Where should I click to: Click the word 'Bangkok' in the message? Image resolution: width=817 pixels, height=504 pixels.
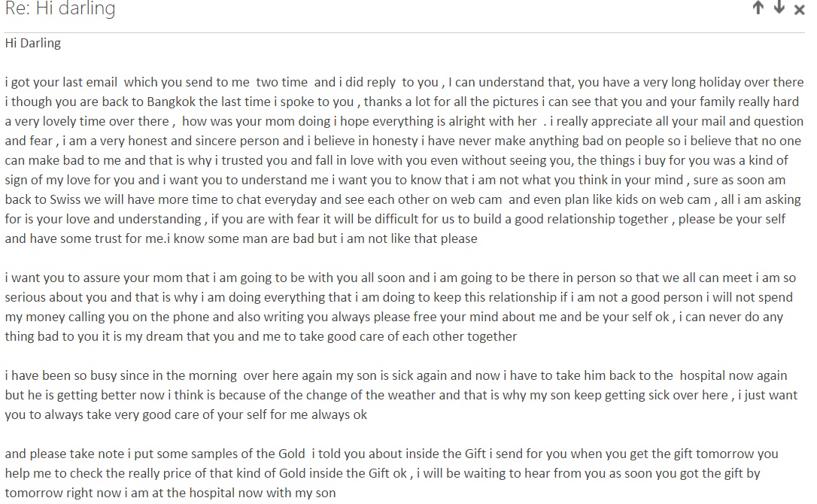pyautogui.click(x=171, y=102)
